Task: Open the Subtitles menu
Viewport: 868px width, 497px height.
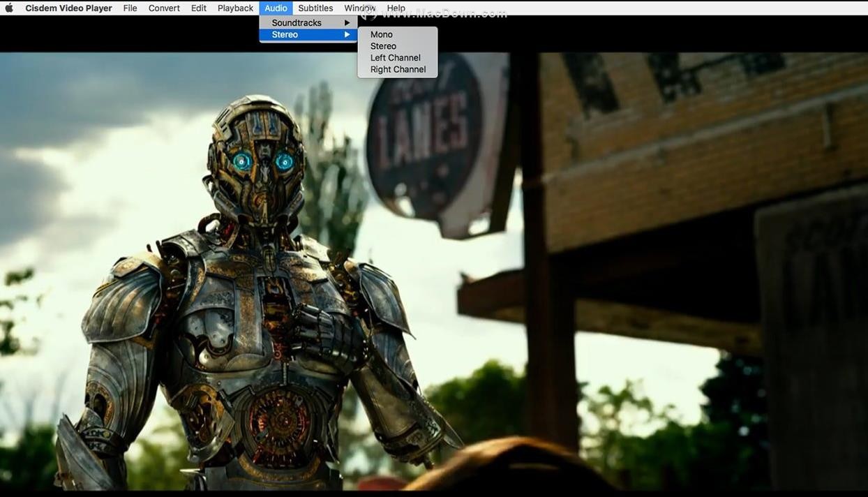Action: [315, 8]
